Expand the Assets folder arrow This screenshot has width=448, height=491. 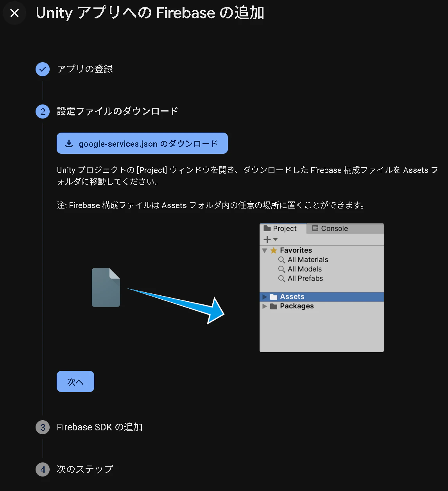[x=265, y=297]
